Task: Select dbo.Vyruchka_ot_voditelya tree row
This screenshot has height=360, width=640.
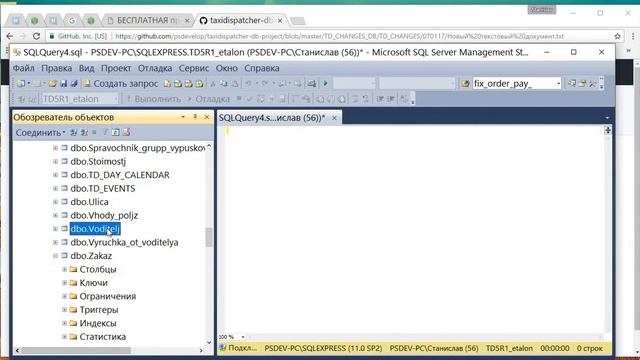Action: [124, 242]
